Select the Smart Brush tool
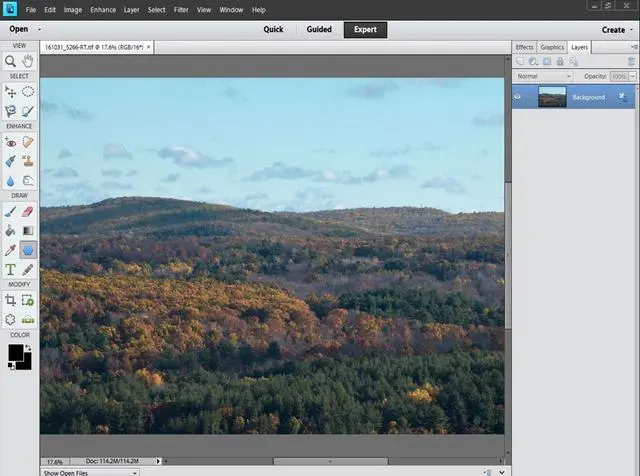The width and height of the screenshot is (640, 476). (x=10, y=161)
